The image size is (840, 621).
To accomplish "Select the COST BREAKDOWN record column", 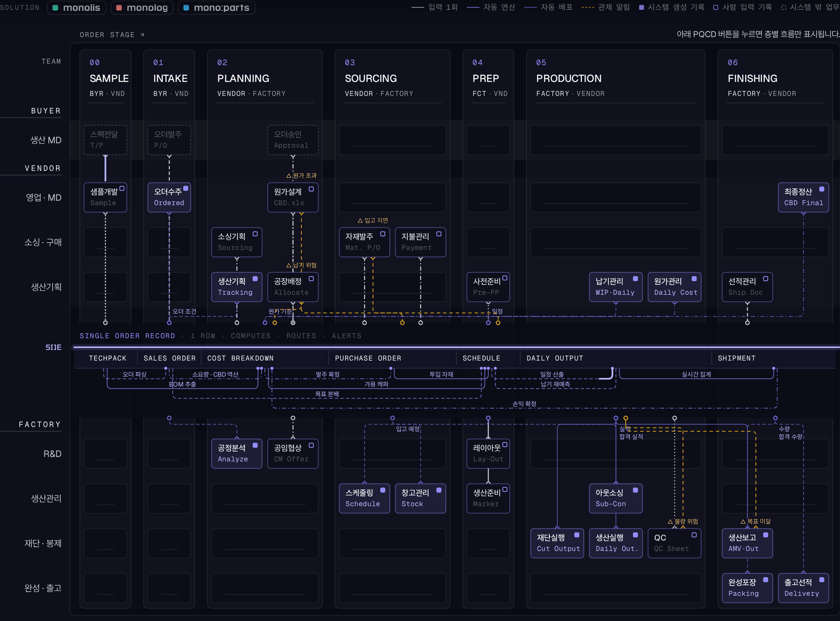I will pos(240,358).
